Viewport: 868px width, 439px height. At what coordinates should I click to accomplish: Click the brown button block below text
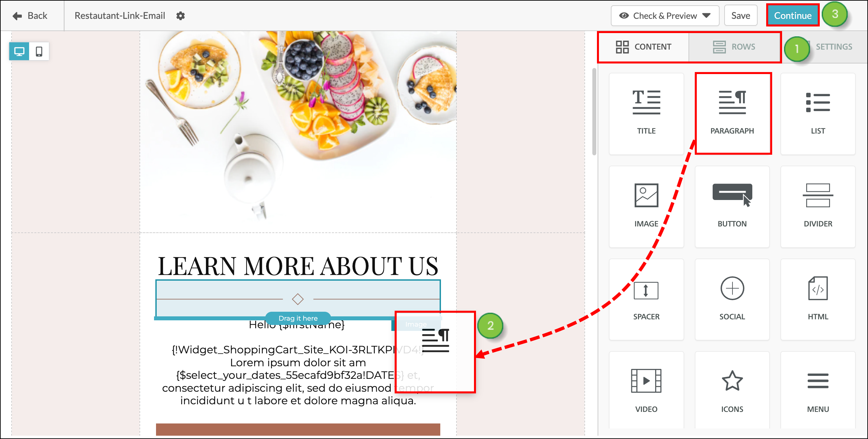point(298,429)
